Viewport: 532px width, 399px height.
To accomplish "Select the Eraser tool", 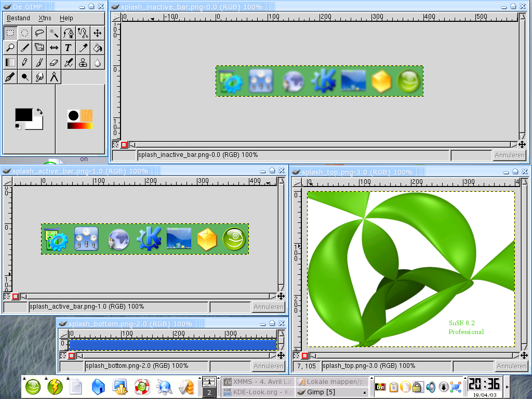I will coord(54,62).
